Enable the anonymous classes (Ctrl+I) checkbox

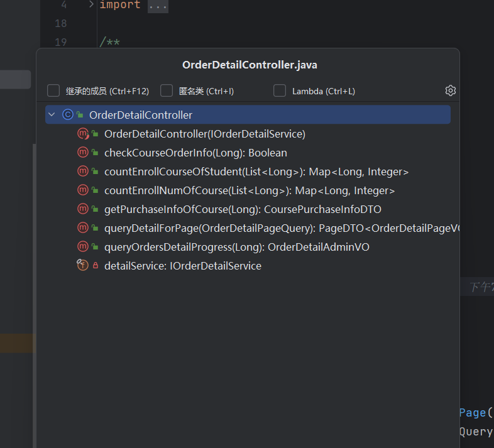click(167, 90)
